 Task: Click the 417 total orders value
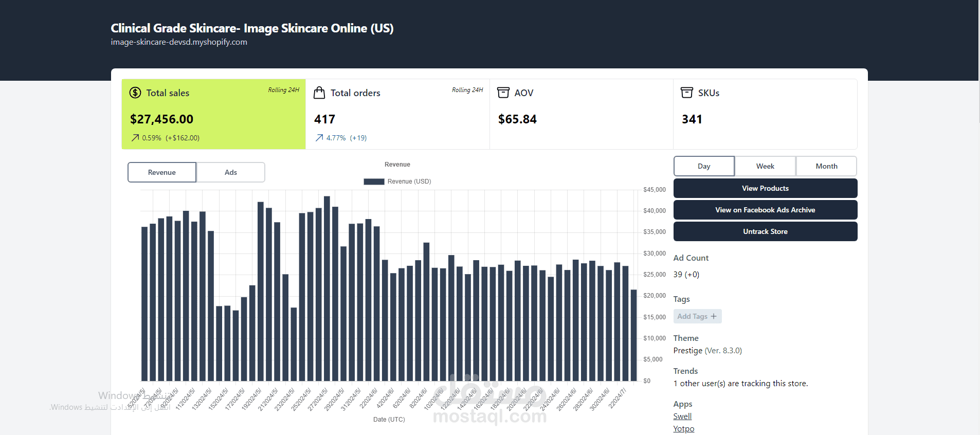tap(324, 119)
